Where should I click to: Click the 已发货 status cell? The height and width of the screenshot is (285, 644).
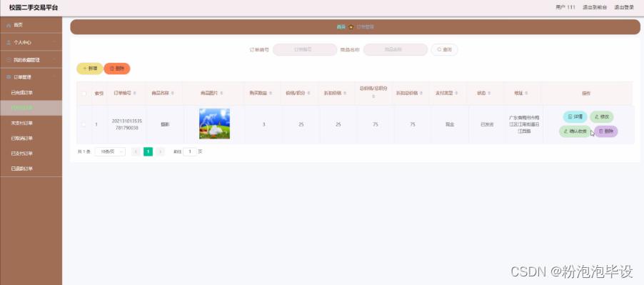click(x=487, y=124)
